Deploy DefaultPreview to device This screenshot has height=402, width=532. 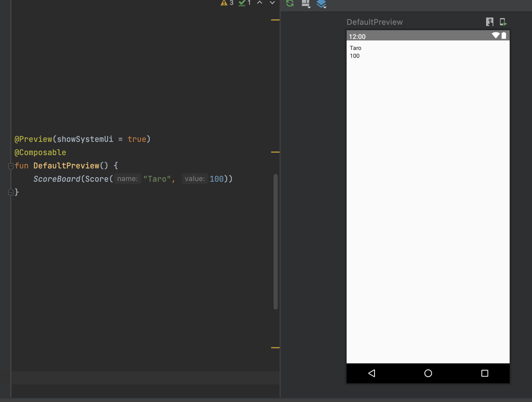pos(503,22)
